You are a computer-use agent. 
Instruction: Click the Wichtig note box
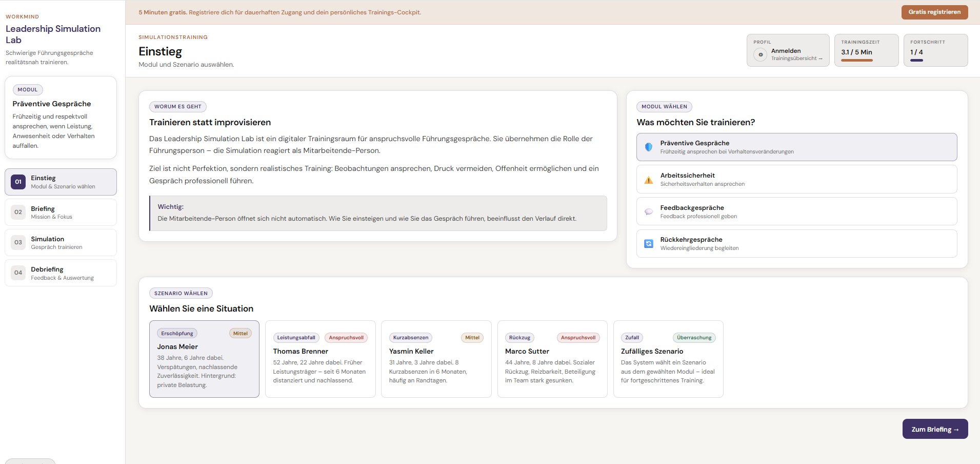[x=378, y=213]
